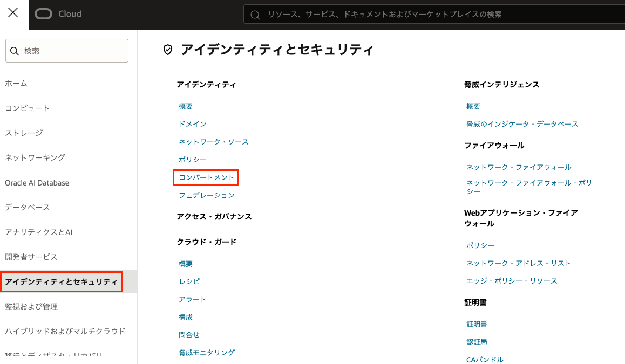Open the フェデレーション link
Viewport: 625px width, 364px height.
207,195
